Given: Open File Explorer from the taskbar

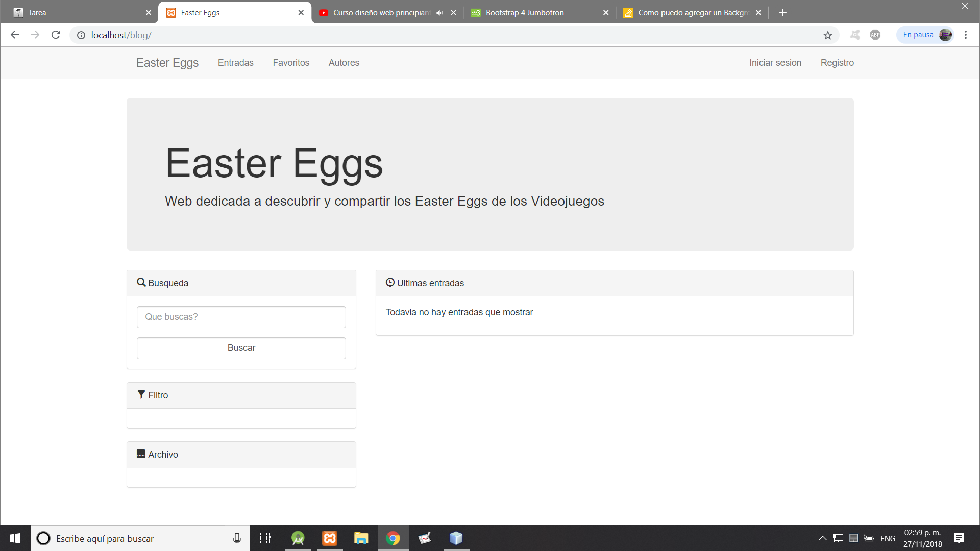Looking at the screenshot, I should (x=361, y=538).
